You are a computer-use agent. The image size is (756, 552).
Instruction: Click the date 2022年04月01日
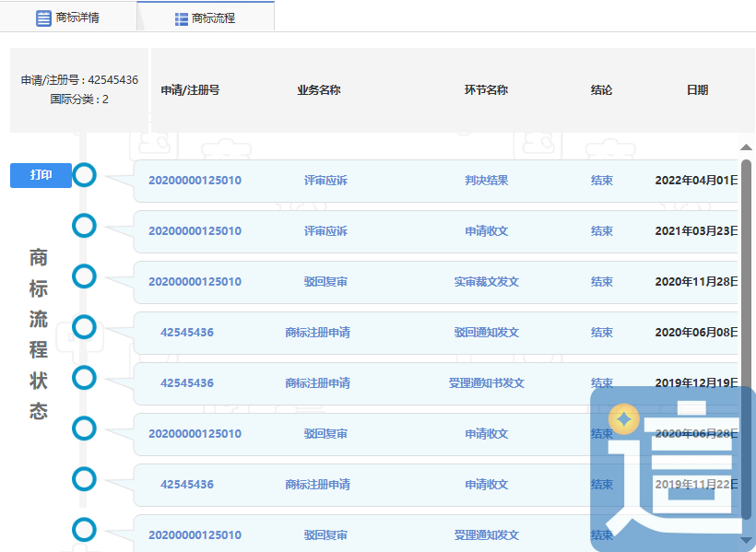coord(696,181)
